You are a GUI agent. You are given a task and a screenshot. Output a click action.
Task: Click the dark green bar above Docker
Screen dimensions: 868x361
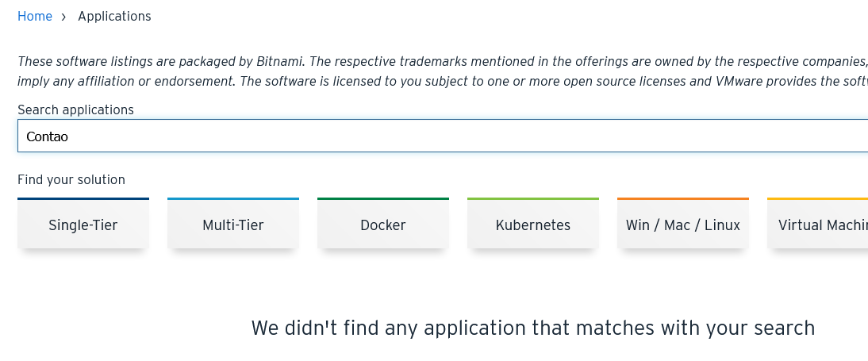pyautogui.click(x=383, y=198)
